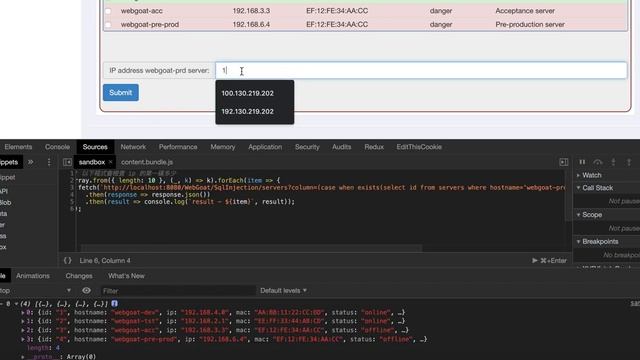This screenshot has height=360, width=640.
Task: Open the Redux tab
Action: pos(374,147)
